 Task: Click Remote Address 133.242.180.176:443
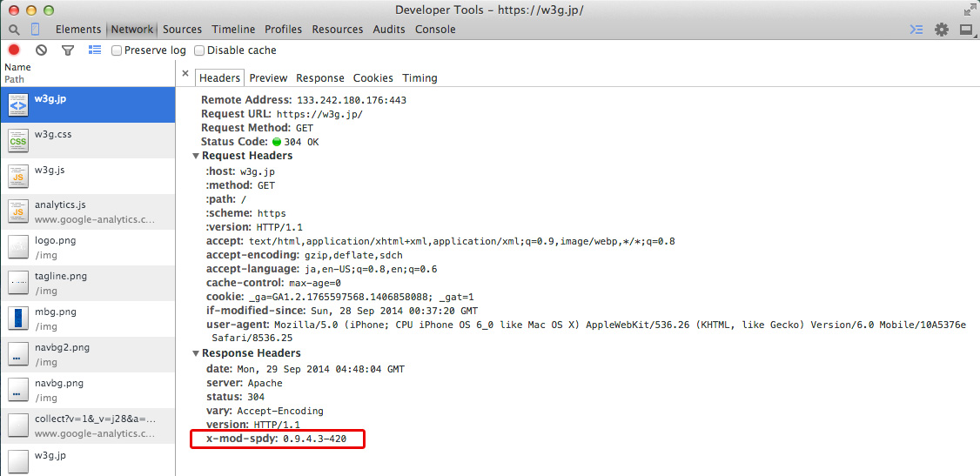point(352,100)
